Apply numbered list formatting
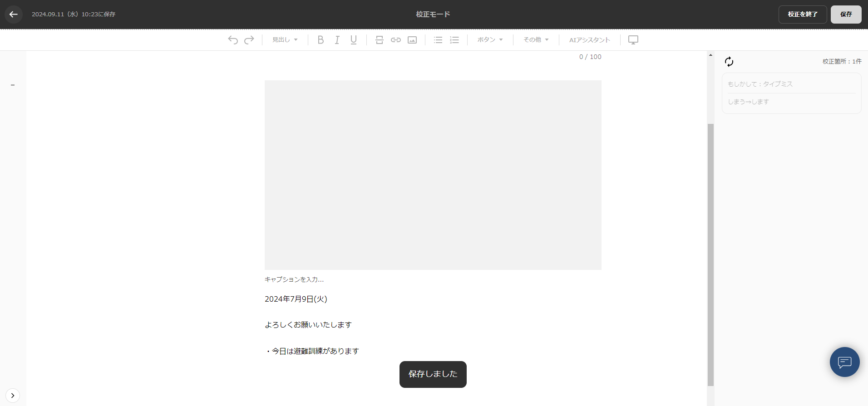This screenshot has height=406, width=868. [x=454, y=40]
